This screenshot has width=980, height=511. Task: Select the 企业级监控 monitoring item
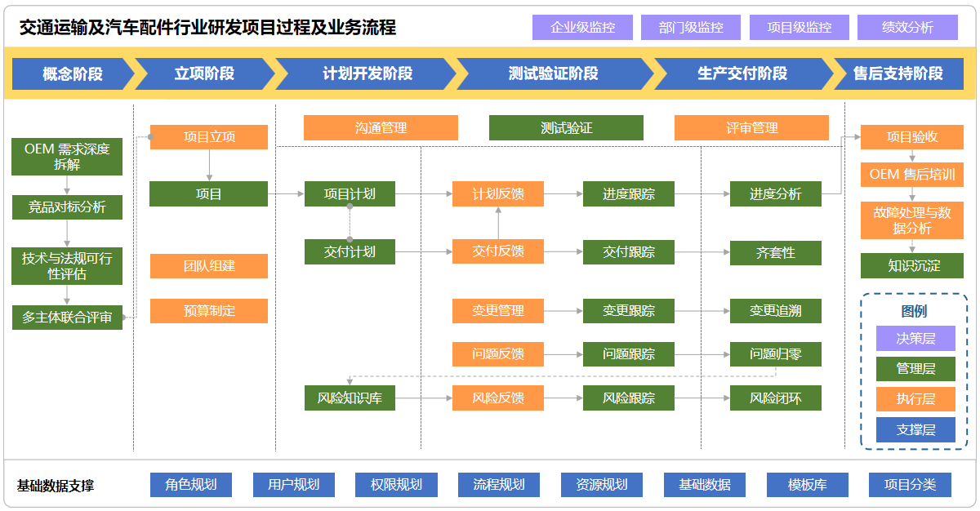[x=581, y=27]
